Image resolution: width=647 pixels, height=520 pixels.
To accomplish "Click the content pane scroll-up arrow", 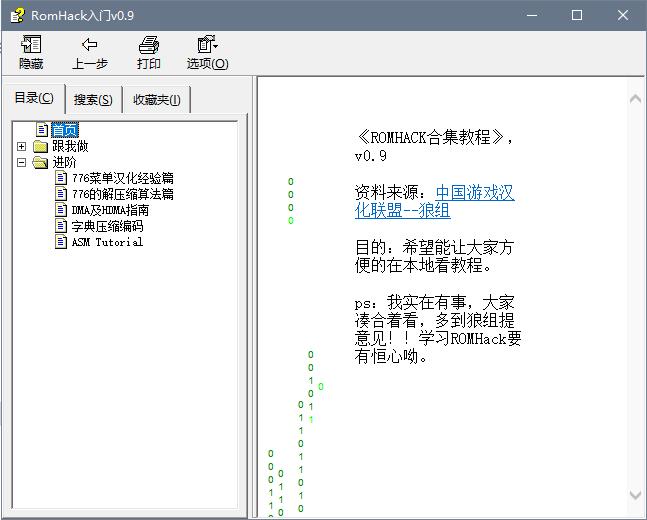I will [x=636, y=98].
